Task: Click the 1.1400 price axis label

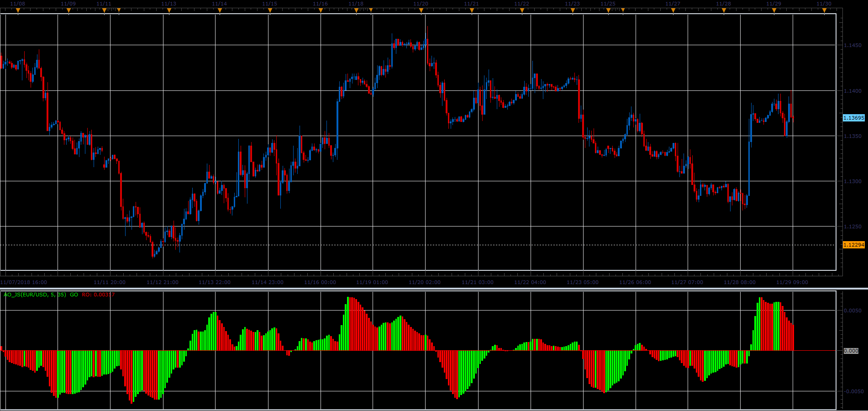Action: [x=853, y=91]
